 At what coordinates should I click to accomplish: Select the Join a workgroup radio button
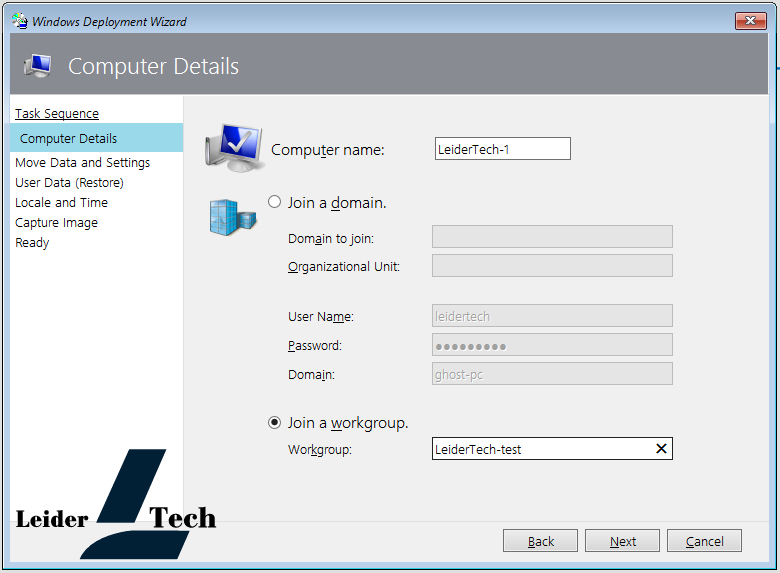point(275,423)
